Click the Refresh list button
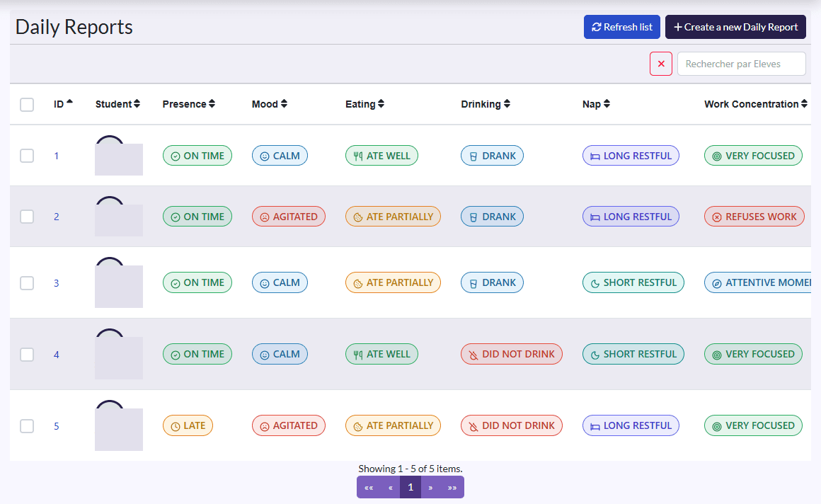The image size is (821, 504). [621, 27]
